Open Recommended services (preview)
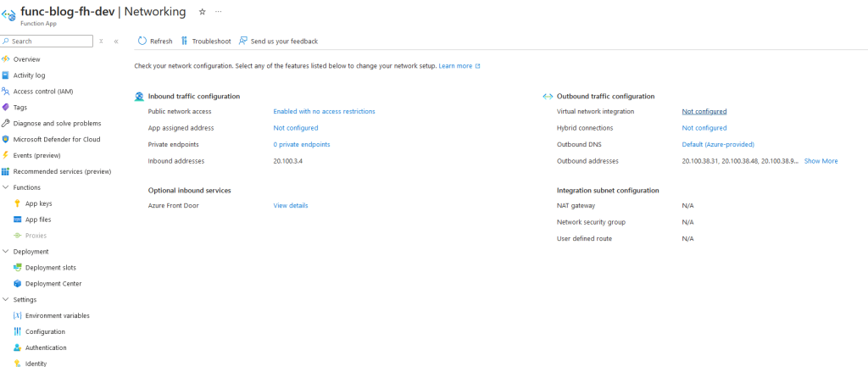This screenshot has height=367, width=868. click(62, 171)
